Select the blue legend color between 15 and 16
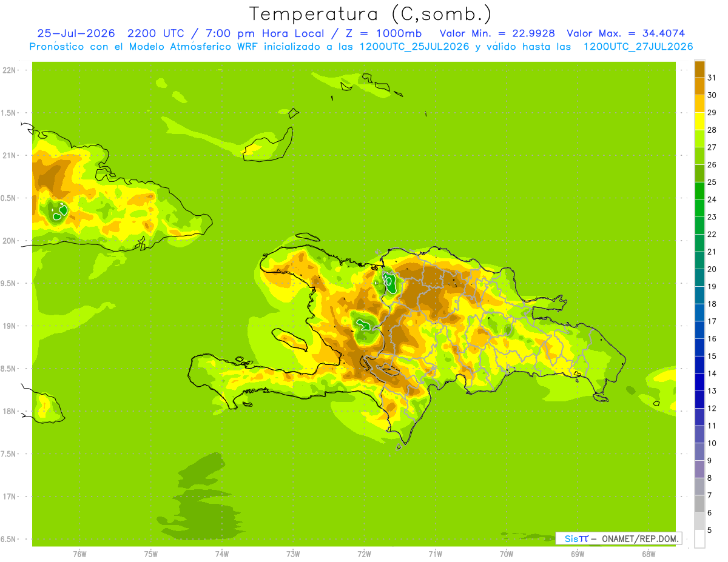728x562 pixels. (699, 347)
